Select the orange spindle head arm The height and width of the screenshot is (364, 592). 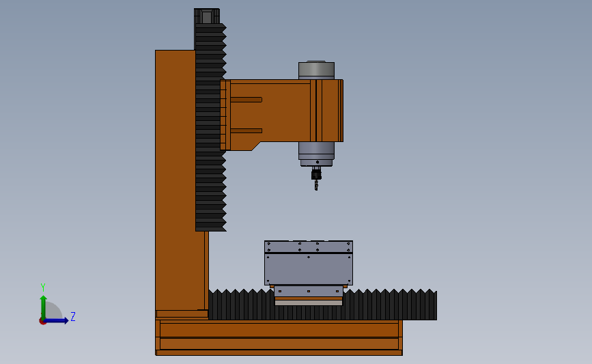point(281,115)
